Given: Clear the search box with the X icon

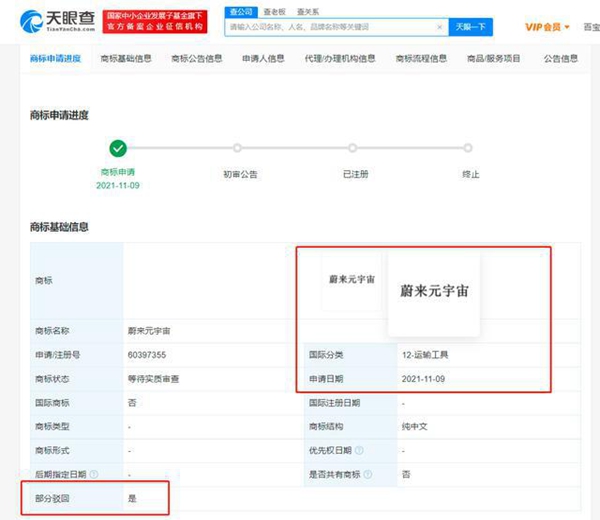Looking at the screenshot, I should 440,27.
